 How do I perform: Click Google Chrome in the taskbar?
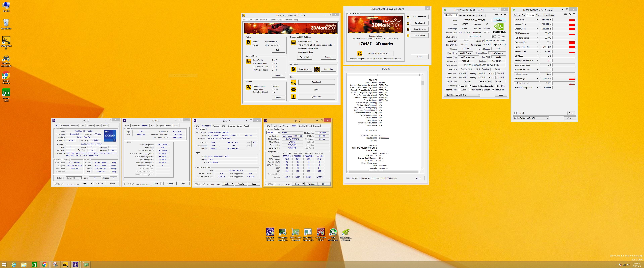click(44, 265)
